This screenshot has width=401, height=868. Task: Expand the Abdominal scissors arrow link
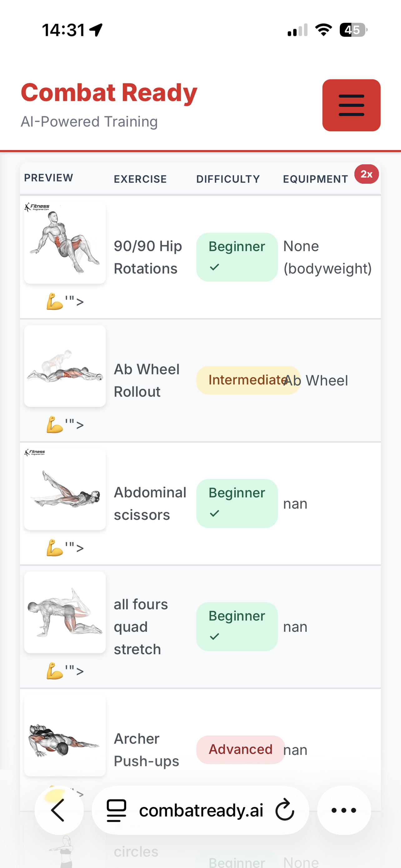80,548
